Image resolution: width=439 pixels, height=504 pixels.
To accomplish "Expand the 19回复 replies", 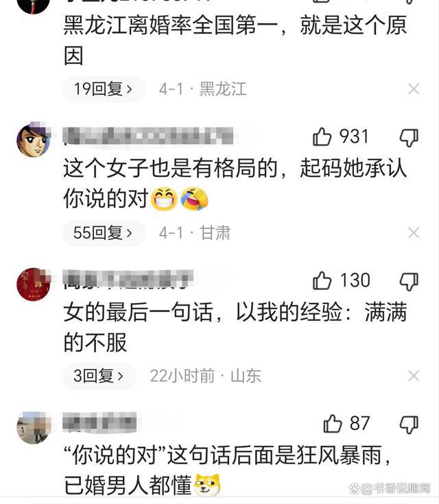I will pyautogui.click(x=104, y=89).
